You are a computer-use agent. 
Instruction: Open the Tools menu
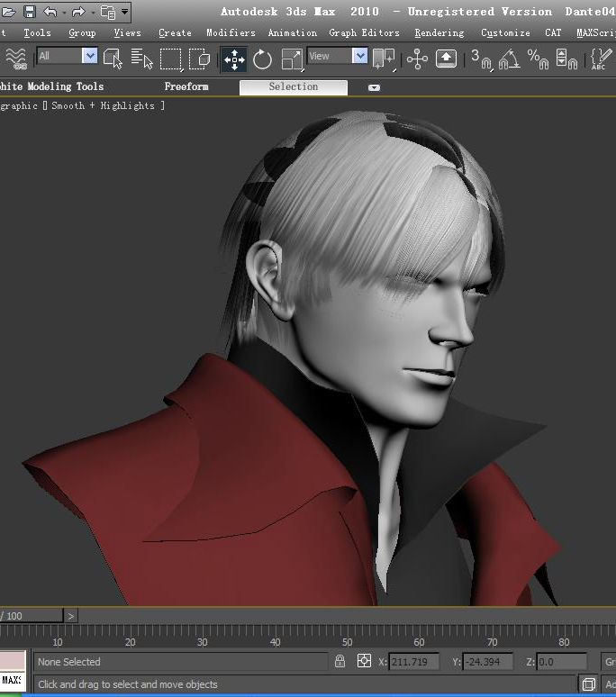[x=37, y=33]
